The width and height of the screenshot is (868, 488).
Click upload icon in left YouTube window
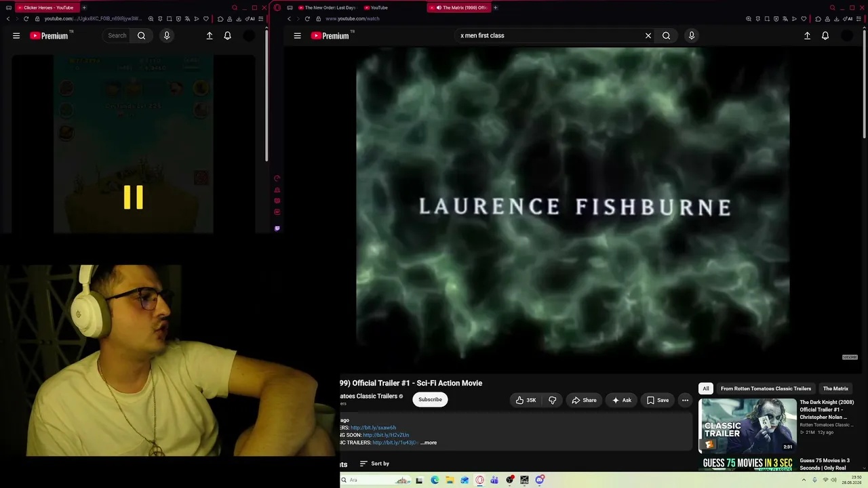click(210, 36)
